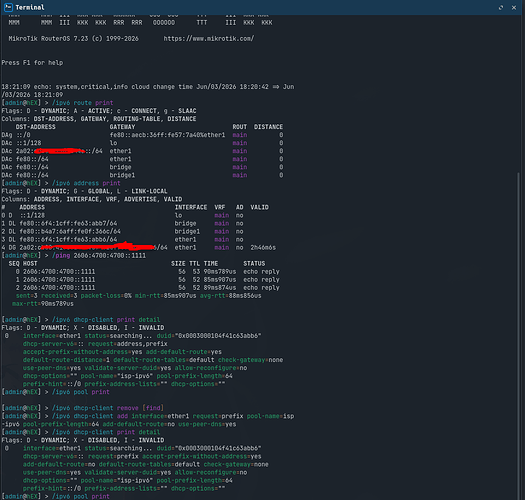Click address 'fe80::b4a7:6aff:fe0f:366c/64'

pyautogui.click(x=70, y=231)
